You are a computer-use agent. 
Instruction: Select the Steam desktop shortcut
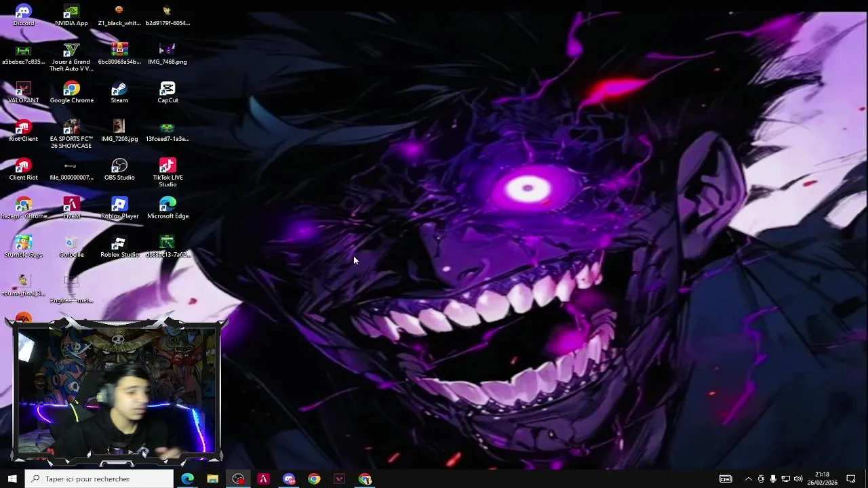coord(119,93)
